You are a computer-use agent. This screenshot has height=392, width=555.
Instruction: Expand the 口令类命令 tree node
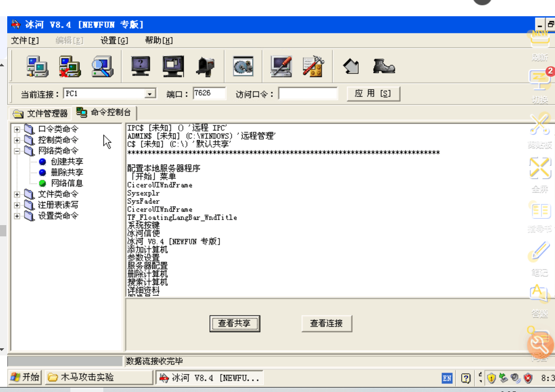[x=17, y=129]
